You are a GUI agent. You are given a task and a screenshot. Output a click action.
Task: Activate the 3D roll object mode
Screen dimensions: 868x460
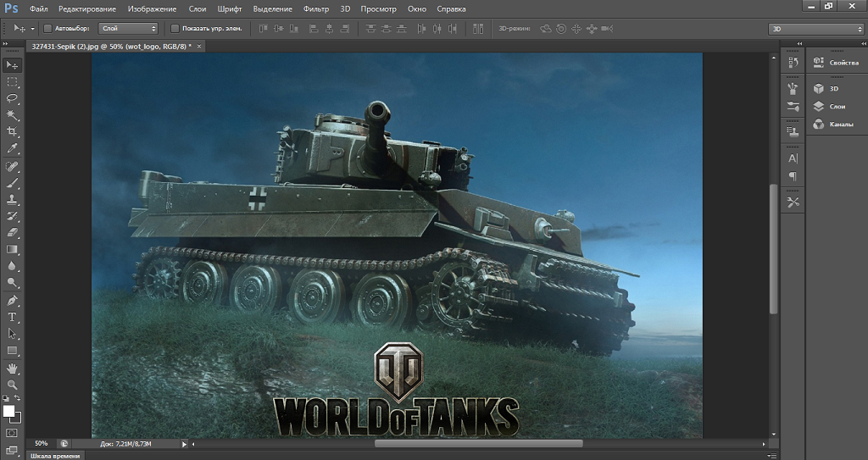[561, 28]
